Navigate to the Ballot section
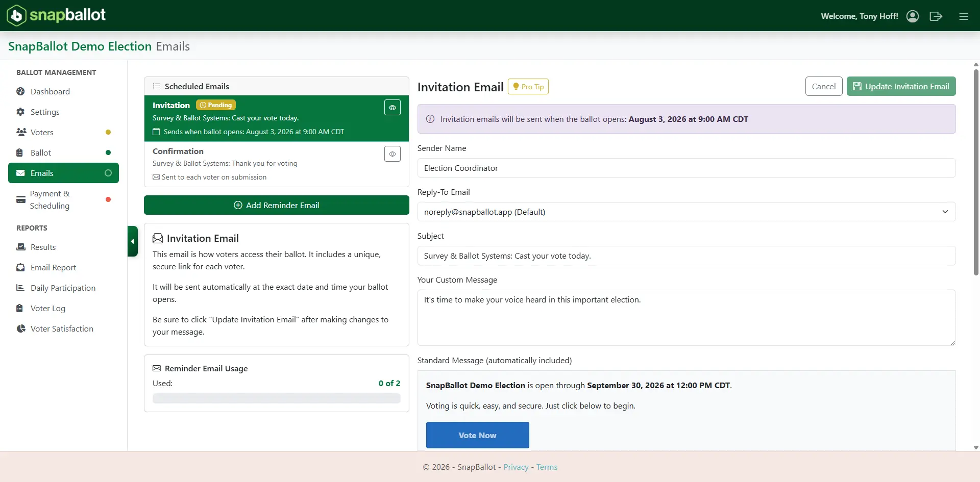The image size is (980, 482). [63, 153]
